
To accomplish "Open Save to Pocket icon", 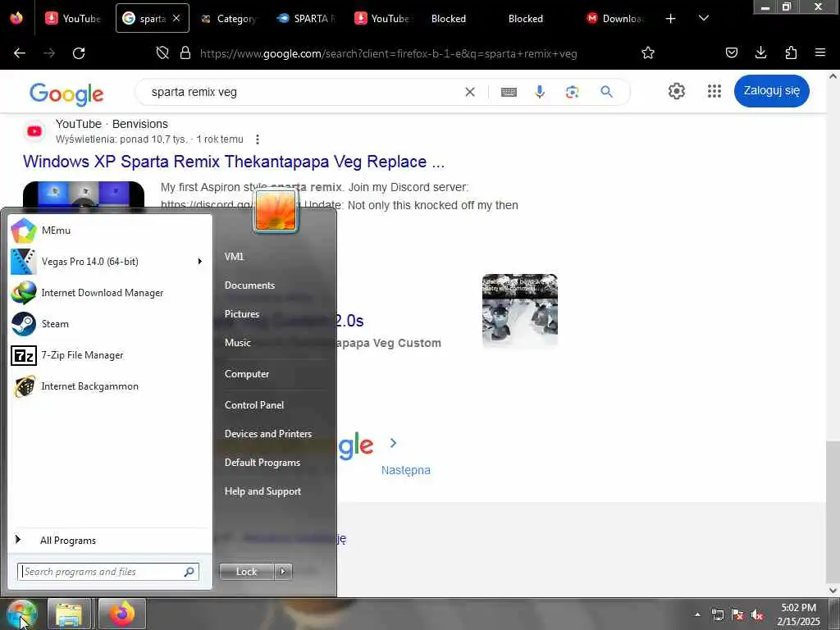I will 732,53.
